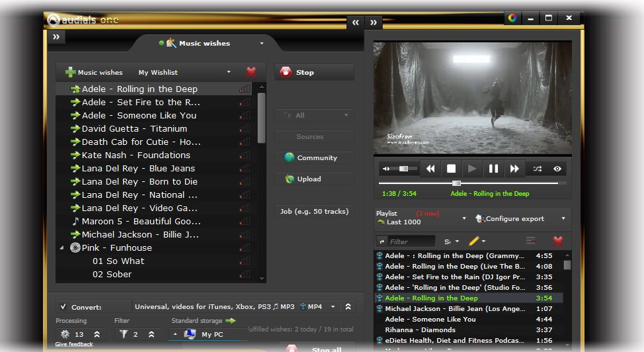Open the My Wishlist dropdown

pyautogui.click(x=229, y=72)
